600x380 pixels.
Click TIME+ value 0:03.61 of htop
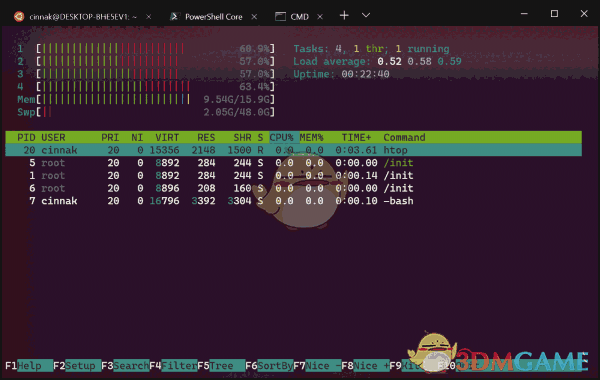(356, 150)
